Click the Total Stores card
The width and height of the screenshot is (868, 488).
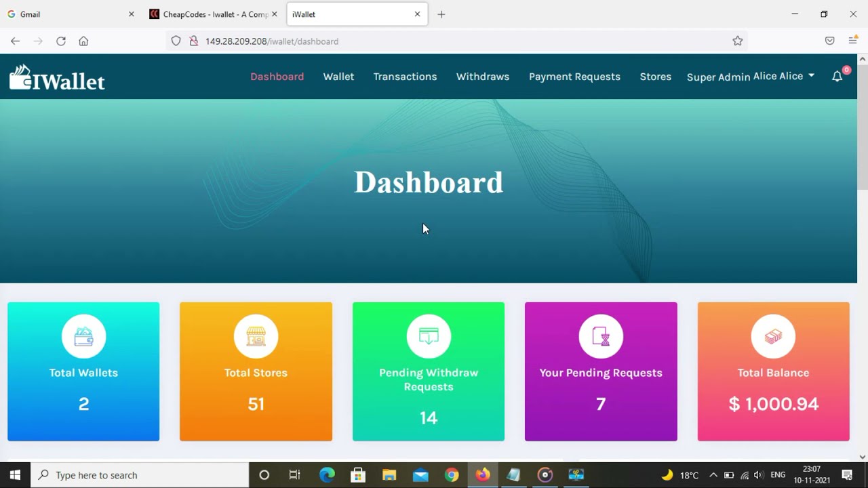pos(256,371)
